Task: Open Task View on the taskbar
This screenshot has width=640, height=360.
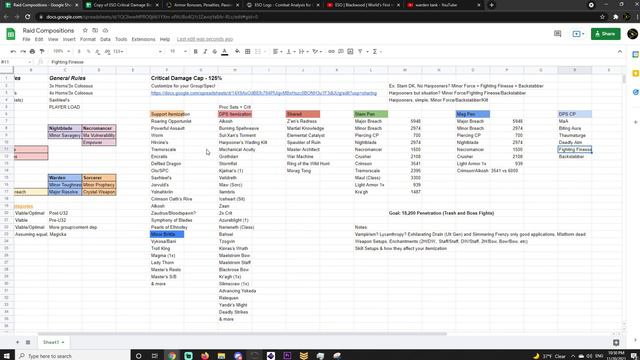Action: pyautogui.click(x=155, y=356)
